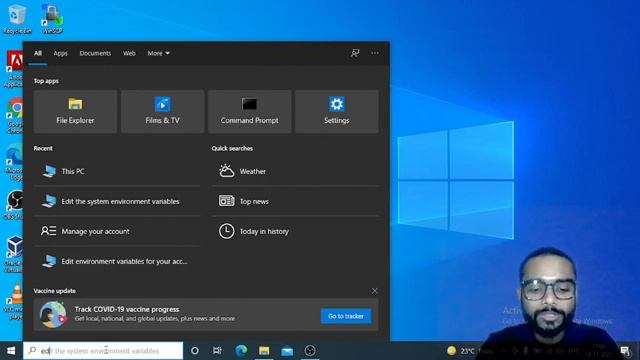The height and width of the screenshot is (360, 640).
Task: Open This PC recent item
Action: pyautogui.click(x=117, y=171)
